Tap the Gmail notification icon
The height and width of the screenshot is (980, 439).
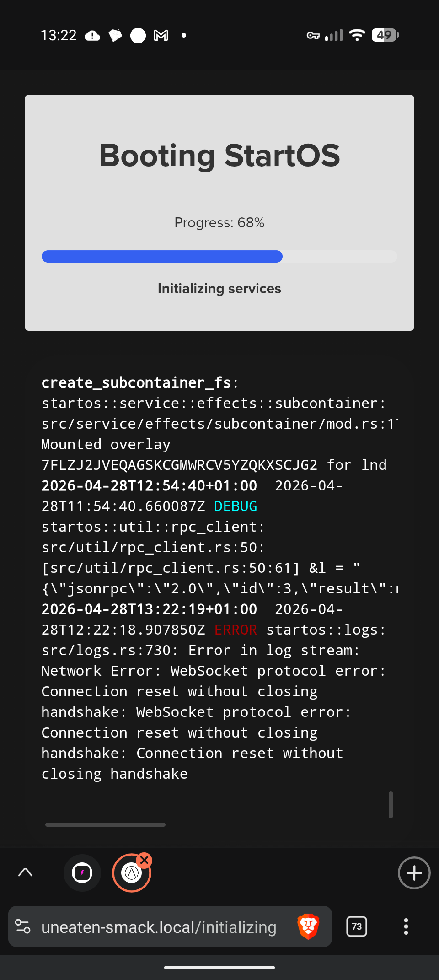pyautogui.click(x=161, y=35)
